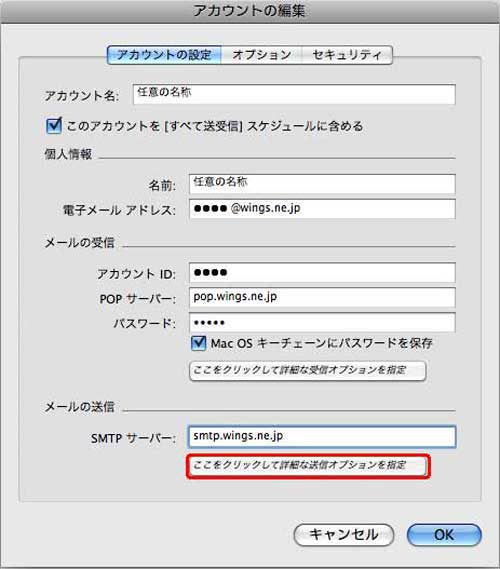Select the パスワード field
Screen dimensions: 500x569
(x=322, y=322)
